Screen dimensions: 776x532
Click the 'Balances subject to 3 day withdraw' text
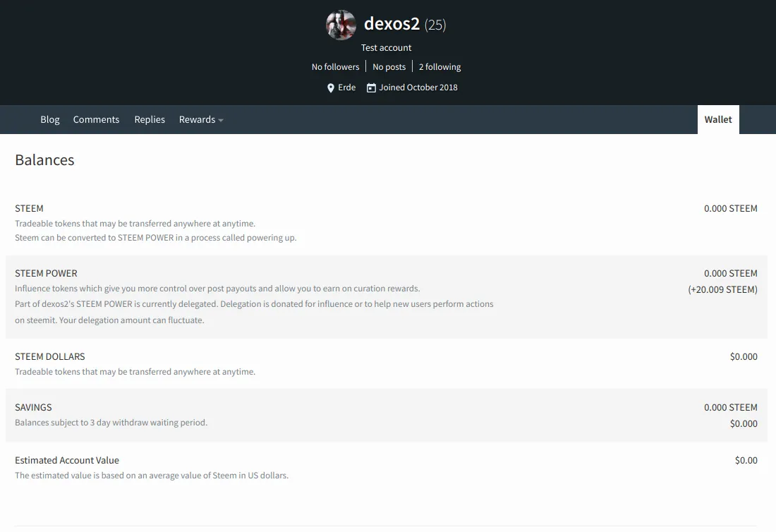pos(111,423)
